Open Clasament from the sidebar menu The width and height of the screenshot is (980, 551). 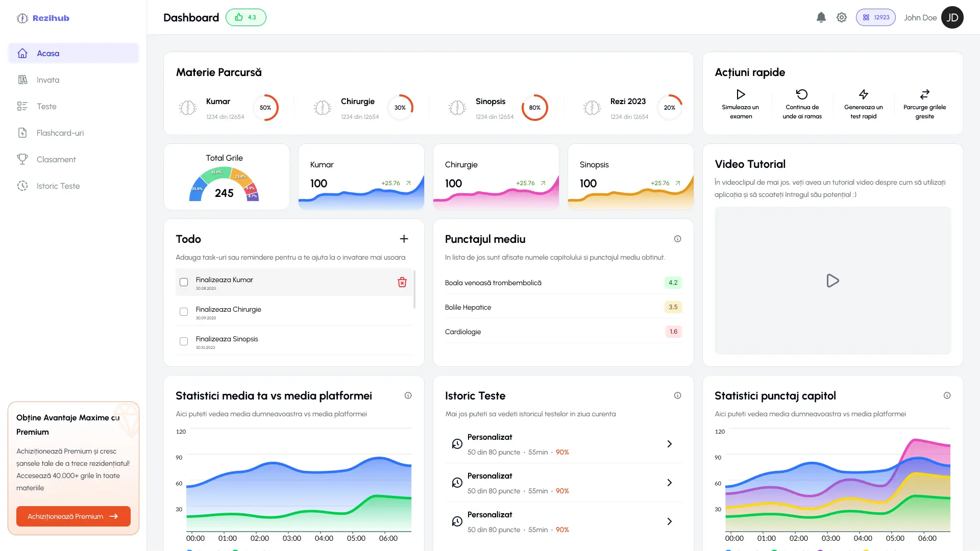[x=56, y=159]
